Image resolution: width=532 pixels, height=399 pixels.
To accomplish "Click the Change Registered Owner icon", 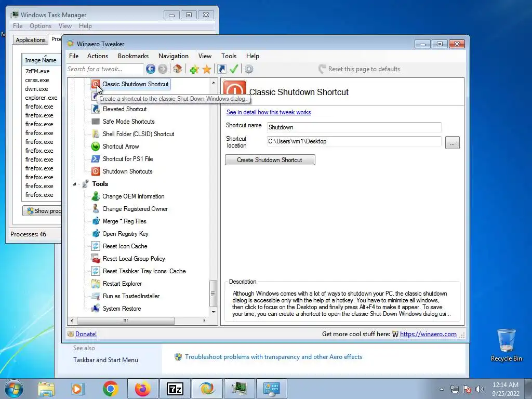I will click(x=96, y=209).
